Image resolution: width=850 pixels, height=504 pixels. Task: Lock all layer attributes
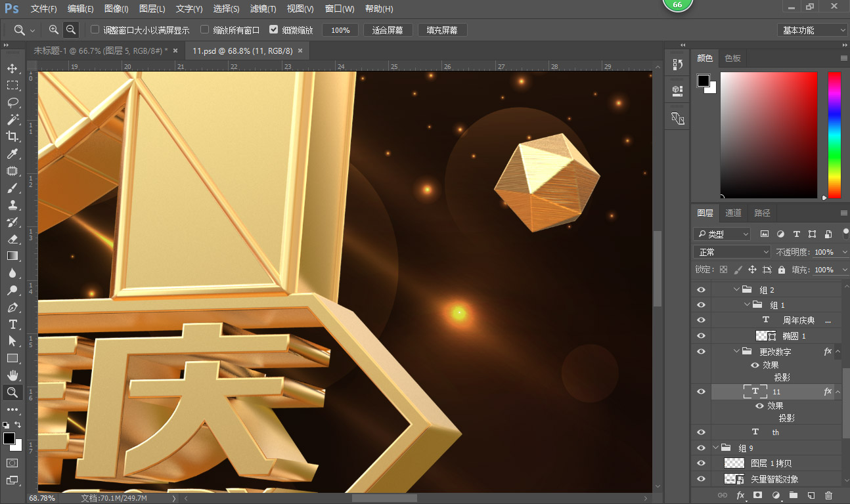(x=781, y=270)
